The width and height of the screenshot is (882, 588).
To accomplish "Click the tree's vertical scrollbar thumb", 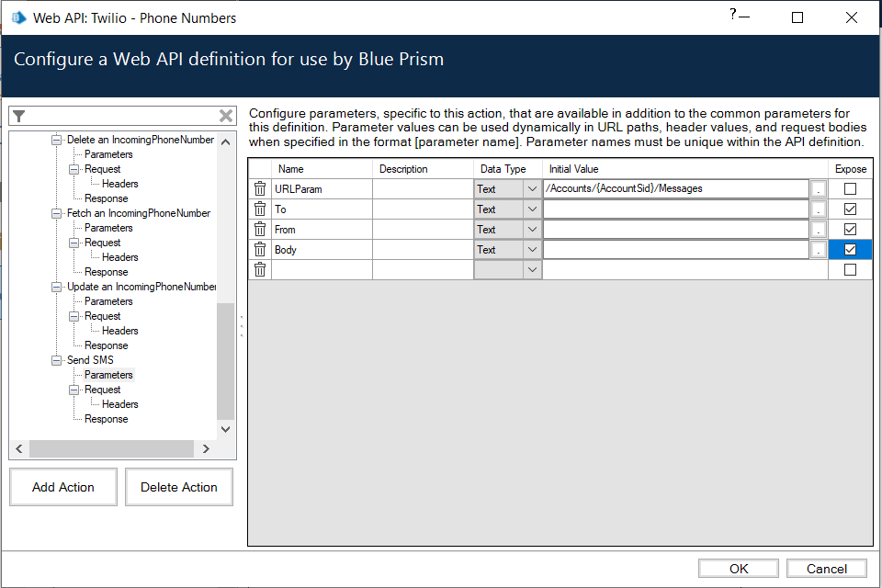I will coord(226,361).
